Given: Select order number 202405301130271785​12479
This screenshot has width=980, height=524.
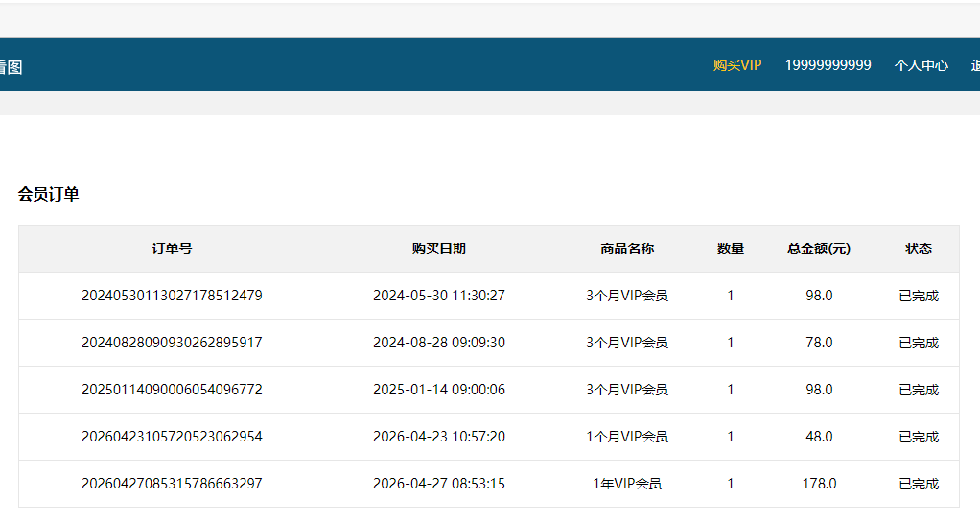Looking at the screenshot, I should (x=172, y=296).
